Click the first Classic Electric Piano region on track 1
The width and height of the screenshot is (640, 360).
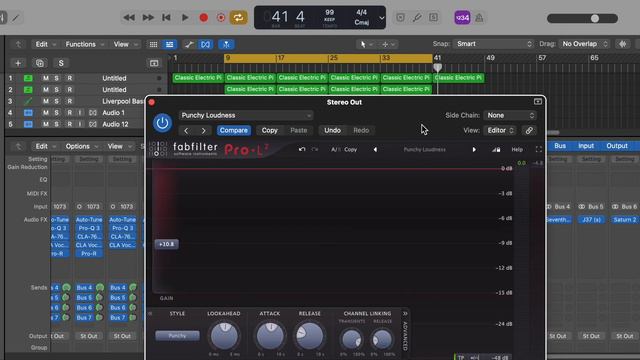point(198,78)
